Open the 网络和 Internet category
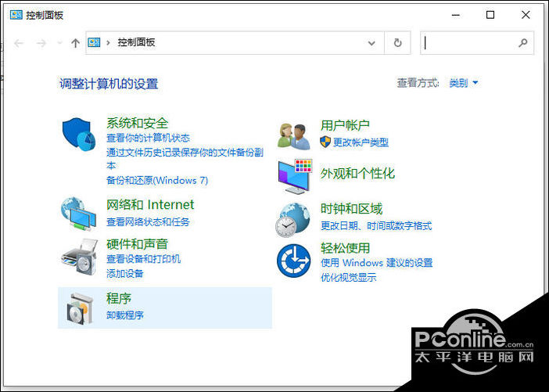 [150, 204]
